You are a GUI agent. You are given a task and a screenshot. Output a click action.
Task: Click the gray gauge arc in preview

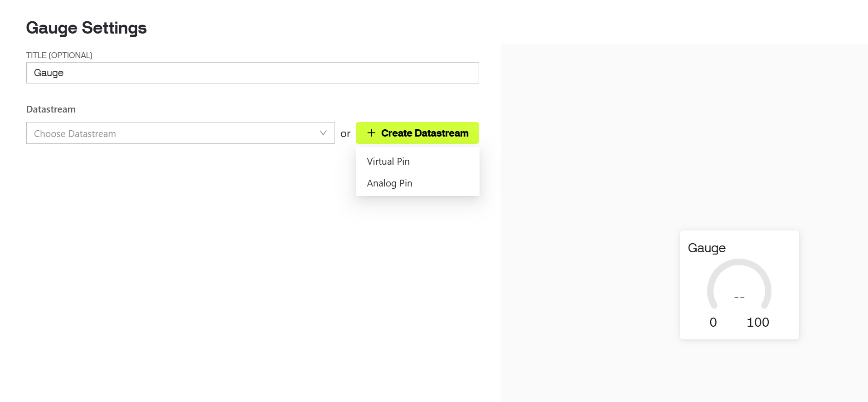click(739, 264)
